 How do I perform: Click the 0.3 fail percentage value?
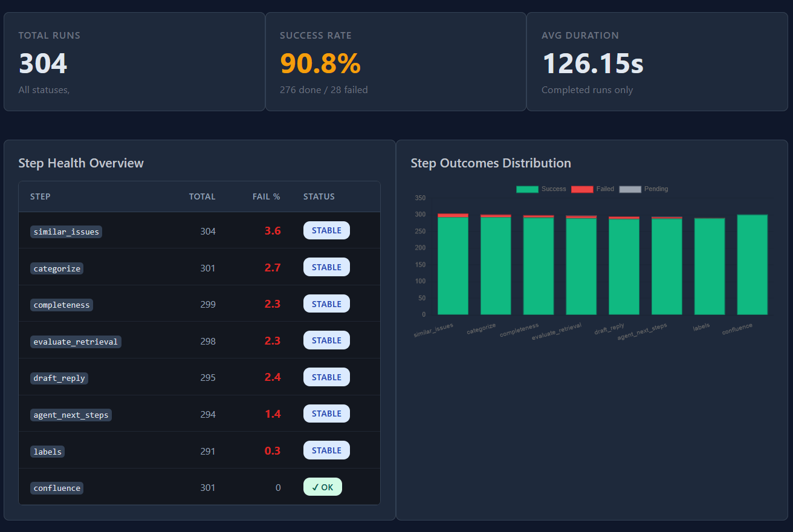273,450
